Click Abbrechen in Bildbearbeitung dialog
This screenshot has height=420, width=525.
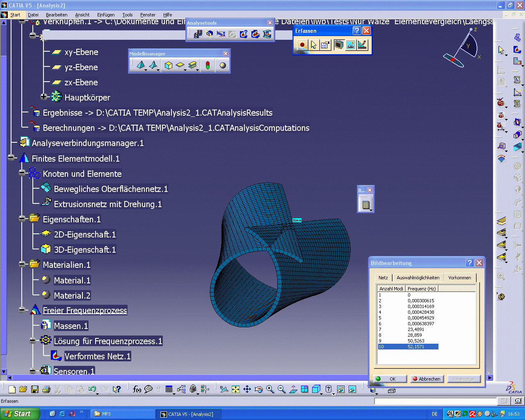(x=427, y=379)
